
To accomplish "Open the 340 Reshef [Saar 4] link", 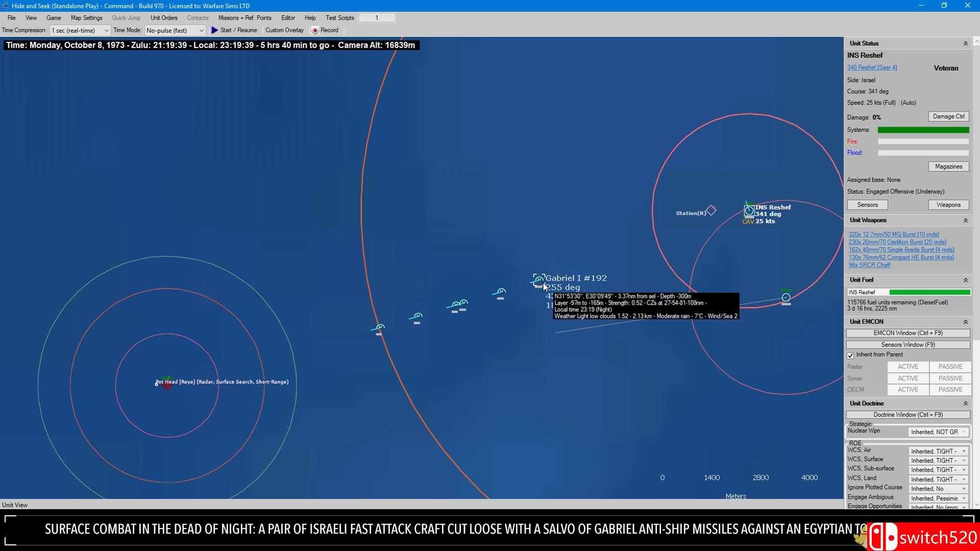I will pyautogui.click(x=872, y=67).
